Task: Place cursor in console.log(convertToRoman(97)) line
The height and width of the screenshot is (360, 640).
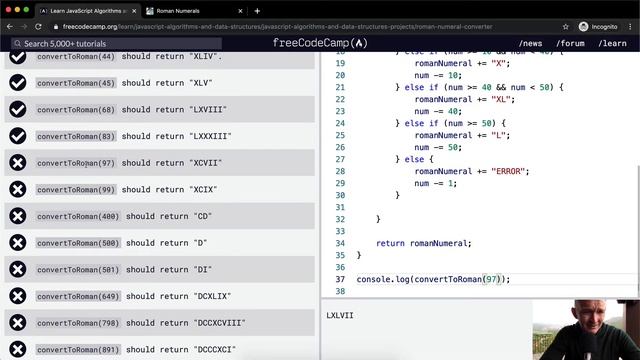Action: 433,279
